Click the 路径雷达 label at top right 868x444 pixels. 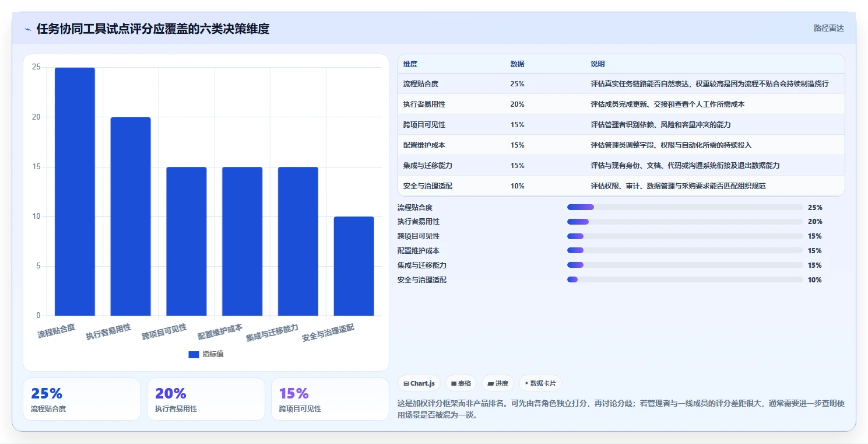click(x=828, y=28)
